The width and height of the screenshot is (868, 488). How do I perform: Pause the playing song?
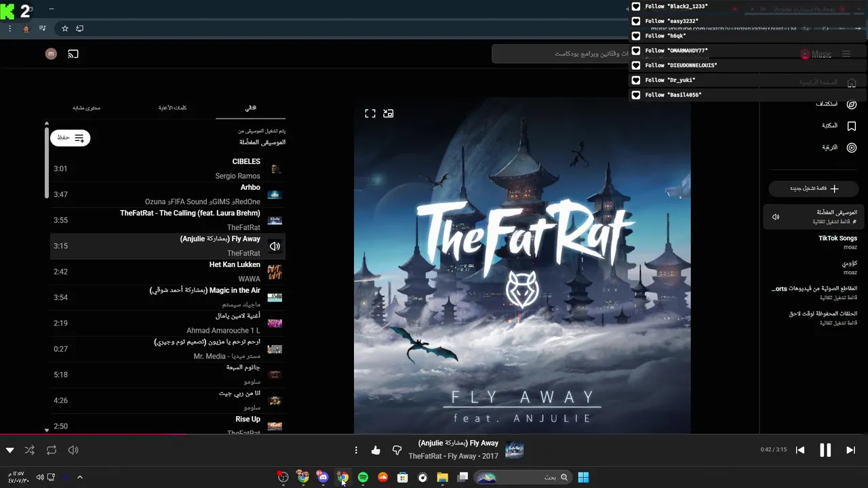[x=825, y=450]
